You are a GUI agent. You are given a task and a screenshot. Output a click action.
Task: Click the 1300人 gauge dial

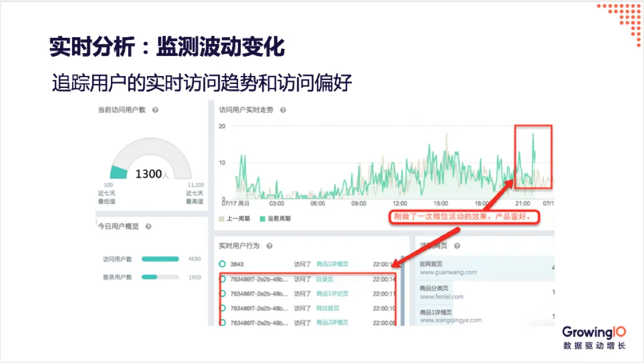pyautogui.click(x=151, y=158)
